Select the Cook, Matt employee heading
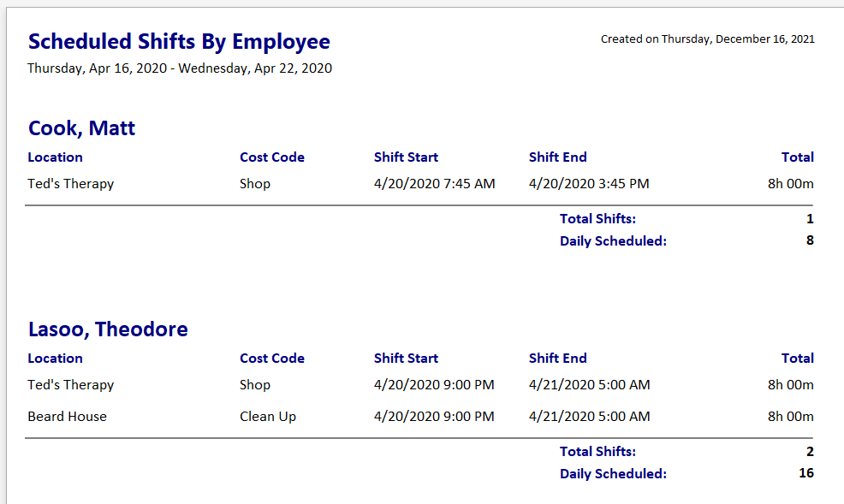 81,128
